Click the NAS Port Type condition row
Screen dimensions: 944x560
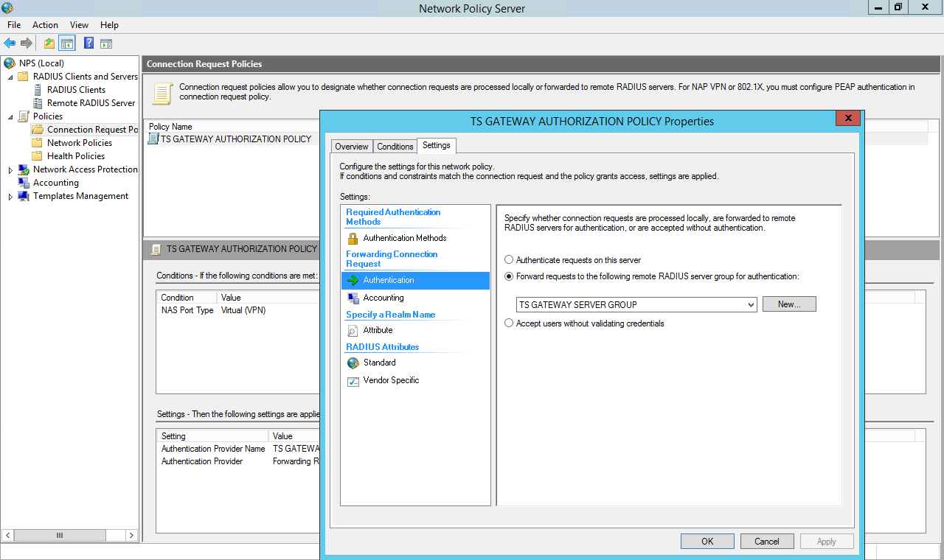[187, 310]
